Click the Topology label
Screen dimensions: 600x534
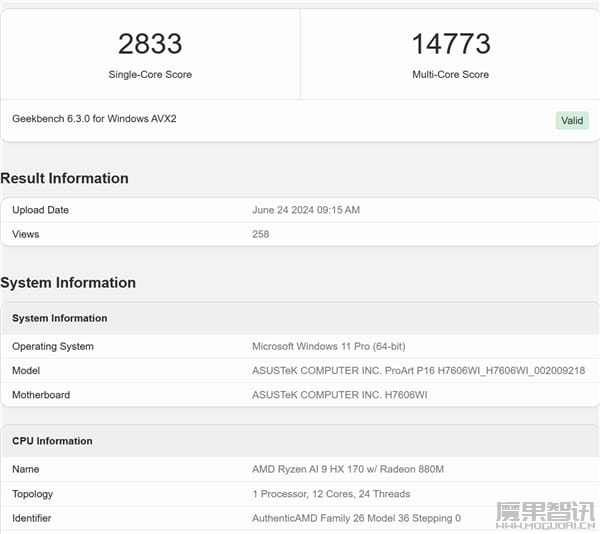pos(33,494)
